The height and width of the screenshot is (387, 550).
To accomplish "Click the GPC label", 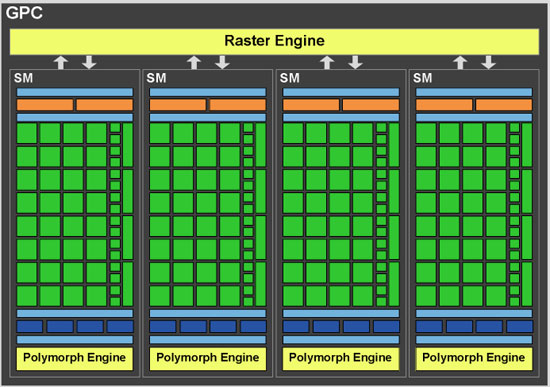I will coord(24,13).
